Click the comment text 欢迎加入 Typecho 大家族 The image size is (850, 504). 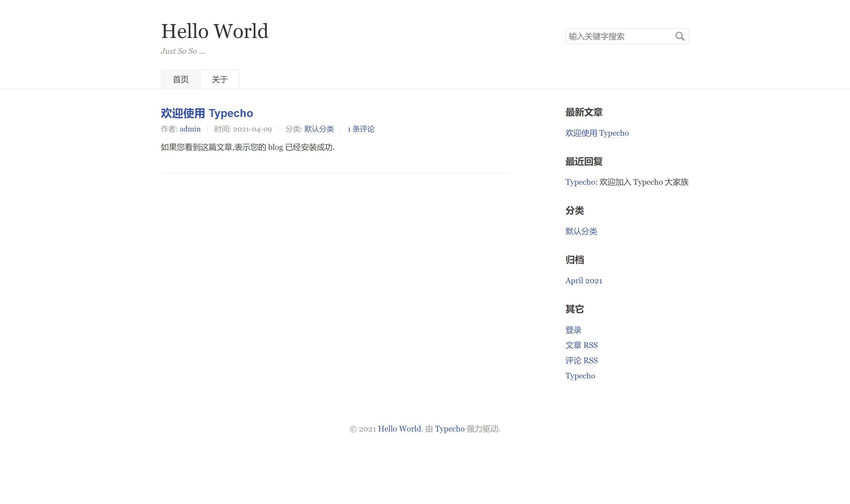click(x=644, y=182)
